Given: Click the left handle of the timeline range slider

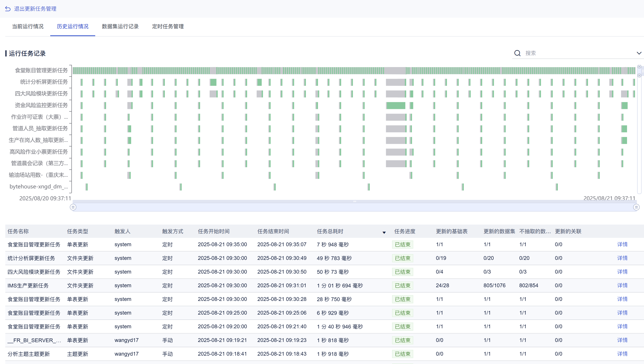Looking at the screenshot, I should 73,207.
